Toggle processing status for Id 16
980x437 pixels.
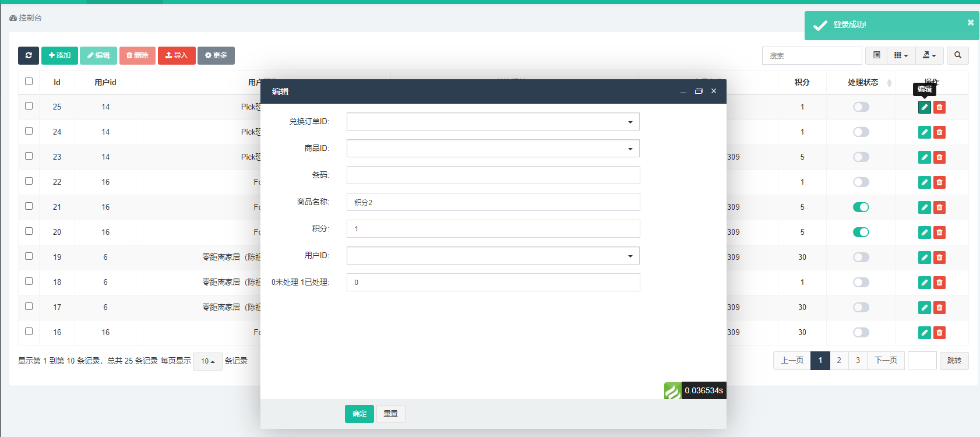click(x=861, y=333)
